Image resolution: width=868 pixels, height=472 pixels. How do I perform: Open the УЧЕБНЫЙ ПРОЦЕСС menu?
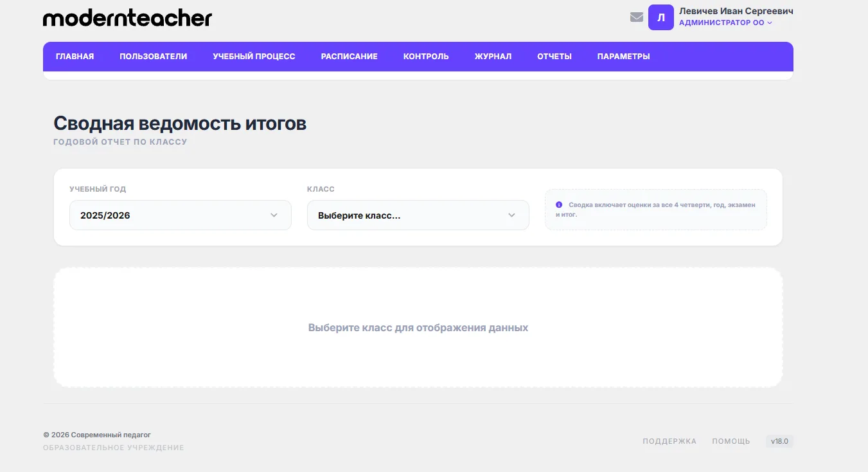coord(254,57)
